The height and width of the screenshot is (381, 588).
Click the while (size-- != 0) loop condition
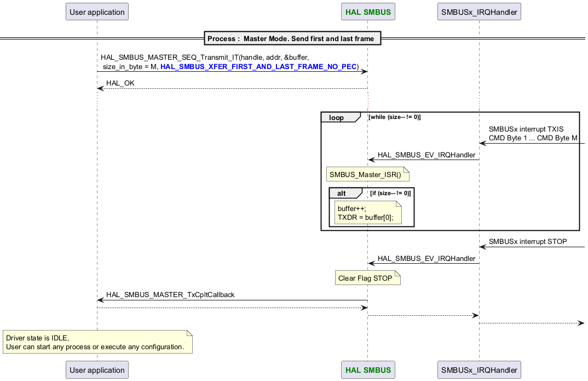(395, 117)
